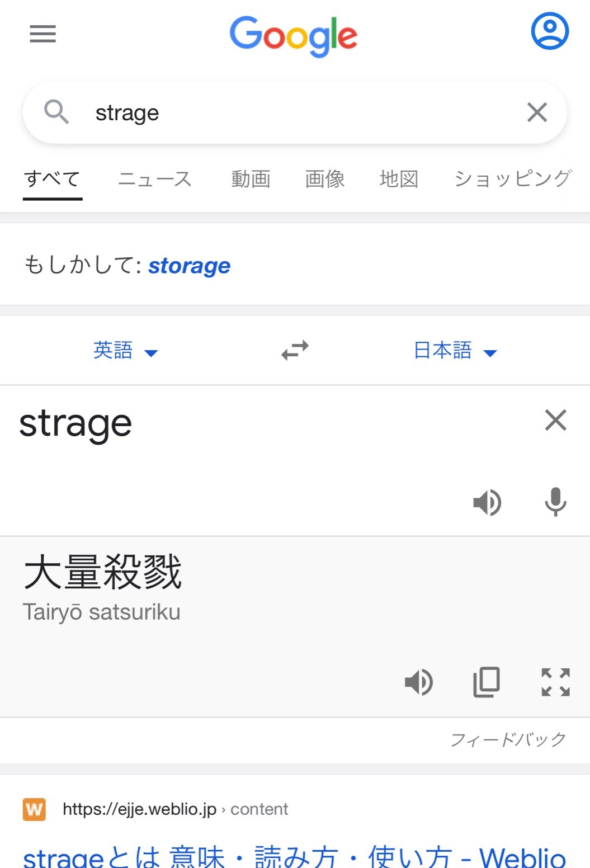Click the suggested spelling storage
Screen dimensions: 590x868
[x=189, y=266]
